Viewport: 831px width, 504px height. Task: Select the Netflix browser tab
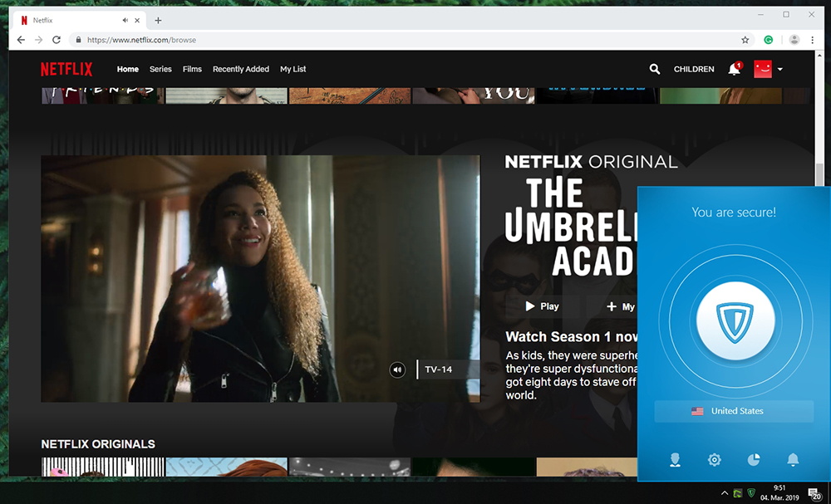pos(80,20)
